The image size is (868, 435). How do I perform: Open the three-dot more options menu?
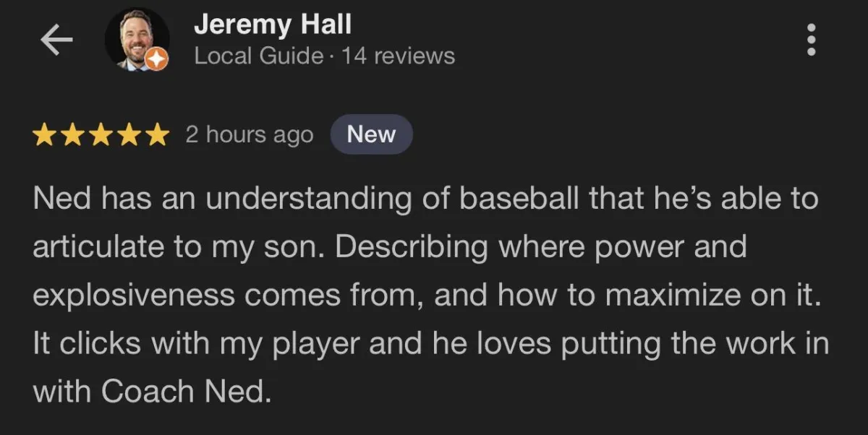pos(812,40)
